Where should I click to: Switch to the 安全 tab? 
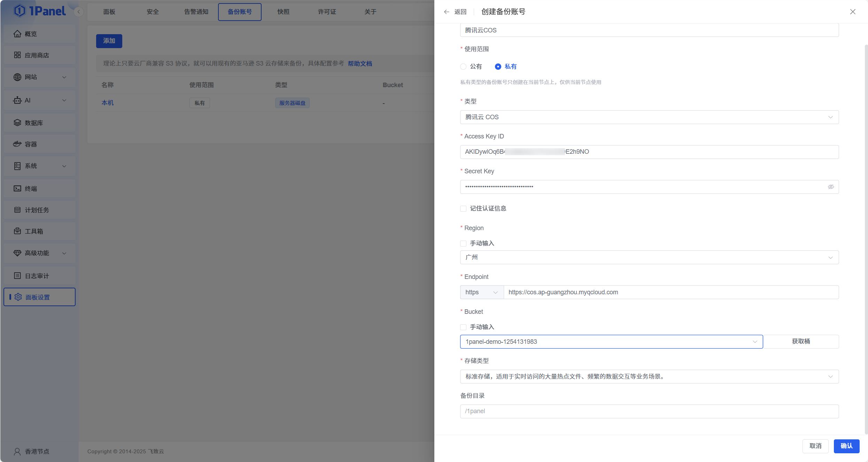tap(153, 12)
